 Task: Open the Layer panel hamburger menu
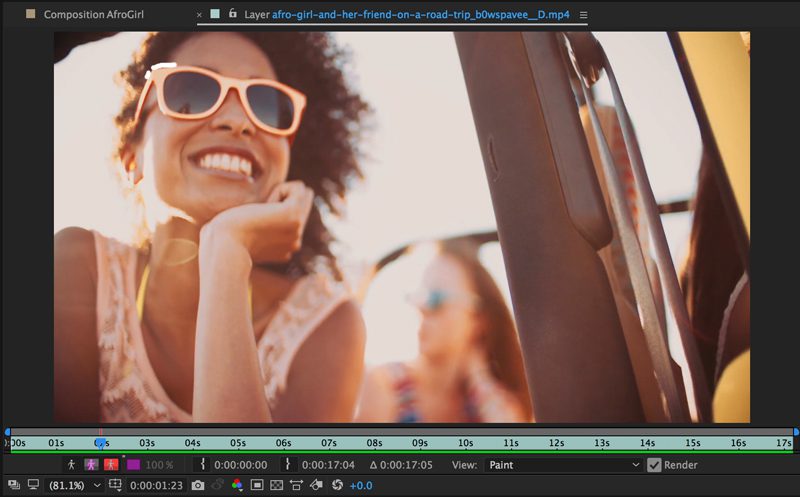(584, 16)
